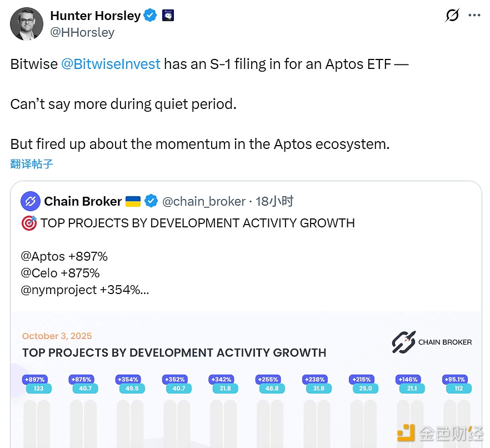Click the Chain Broker logo in the chart
The image size is (490, 448).
pos(432,342)
